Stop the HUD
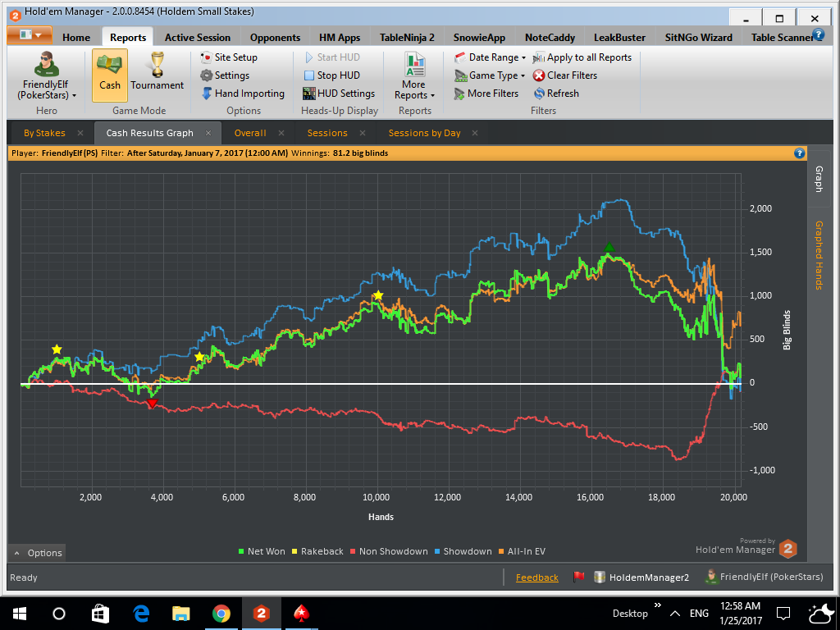 tap(331, 75)
